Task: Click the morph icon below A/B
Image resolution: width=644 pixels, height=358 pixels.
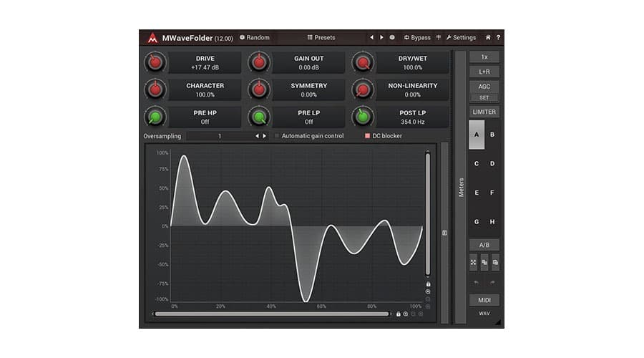Action: 474,262
